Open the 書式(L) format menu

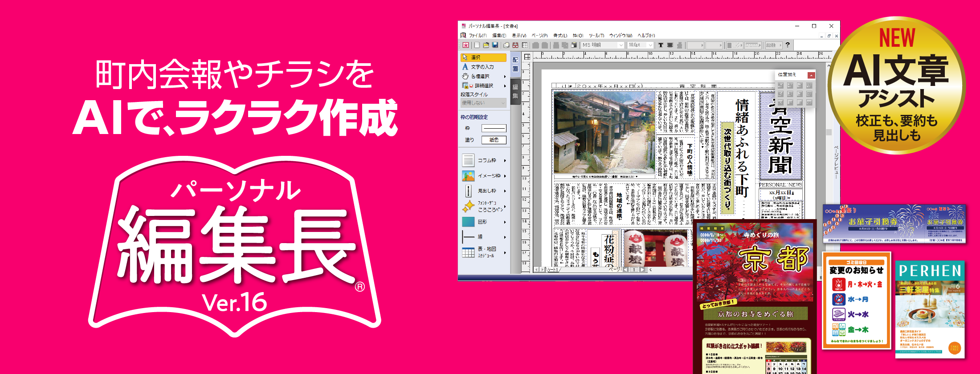tap(560, 36)
